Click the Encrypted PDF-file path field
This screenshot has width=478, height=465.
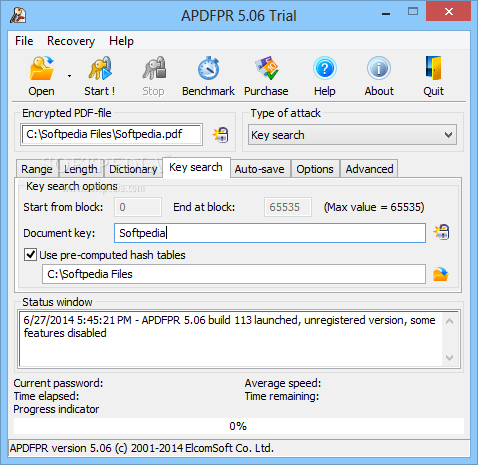coord(112,134)
